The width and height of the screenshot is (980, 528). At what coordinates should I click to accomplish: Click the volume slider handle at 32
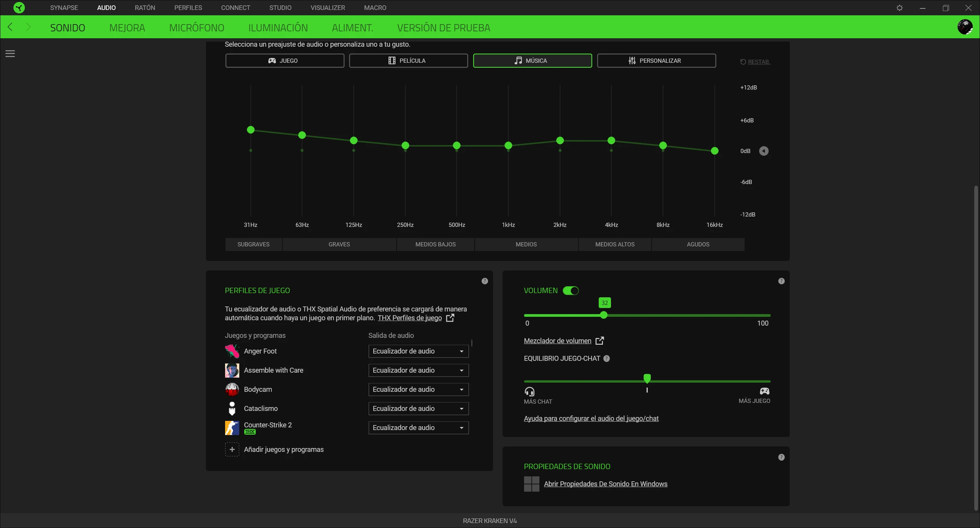click(604, 315)
